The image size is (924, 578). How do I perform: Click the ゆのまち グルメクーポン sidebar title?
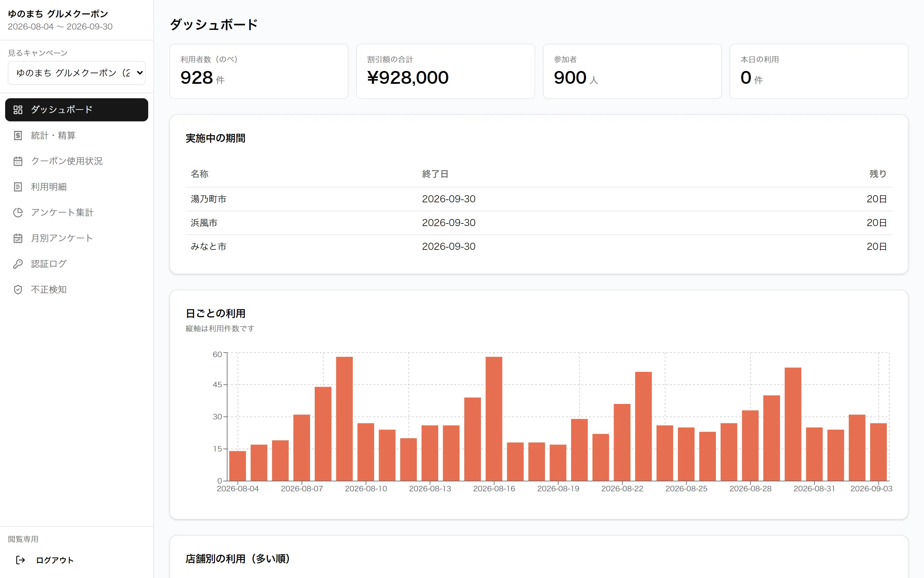[x=58, y=14]
